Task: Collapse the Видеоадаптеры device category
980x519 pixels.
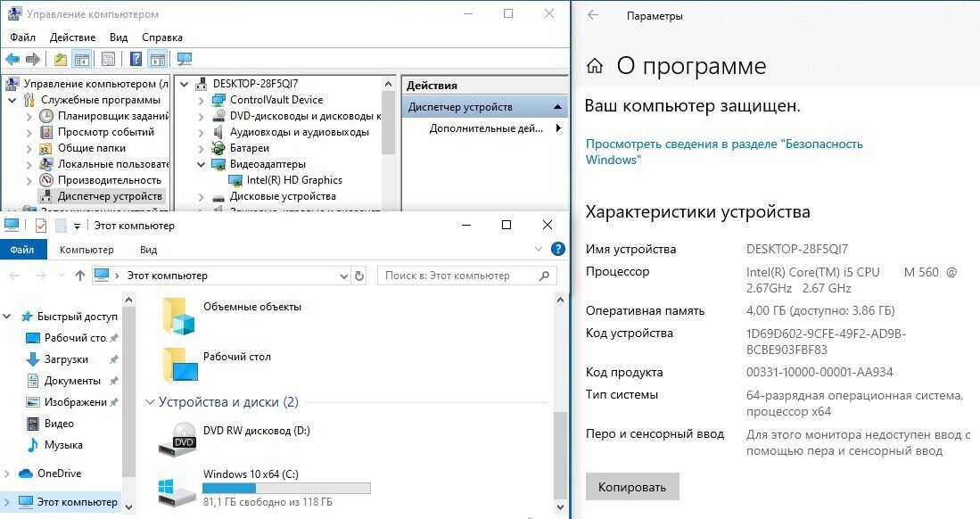Action: point(202,164)
